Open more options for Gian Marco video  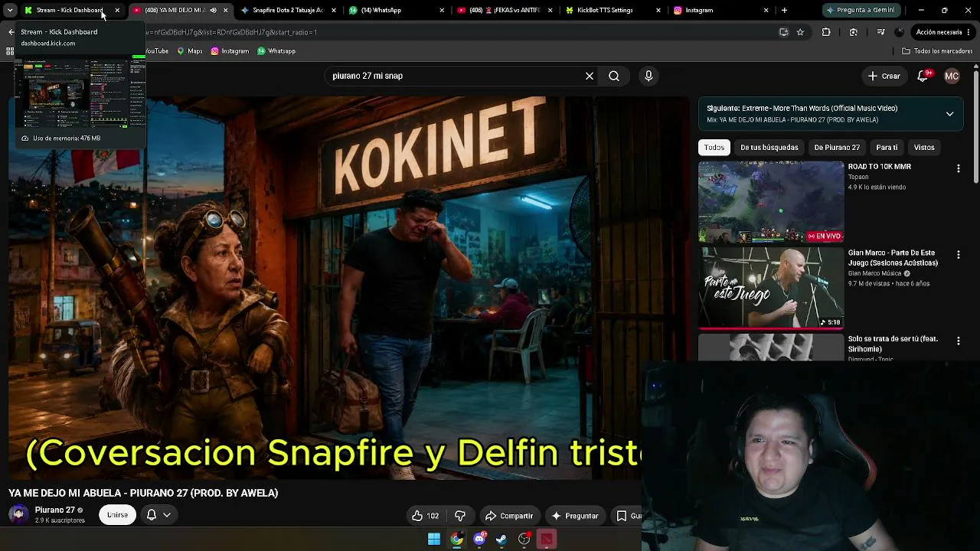[958, 254]
